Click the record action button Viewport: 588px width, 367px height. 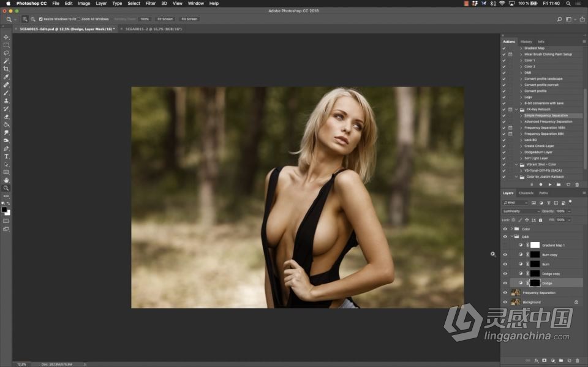pos(541,184)
